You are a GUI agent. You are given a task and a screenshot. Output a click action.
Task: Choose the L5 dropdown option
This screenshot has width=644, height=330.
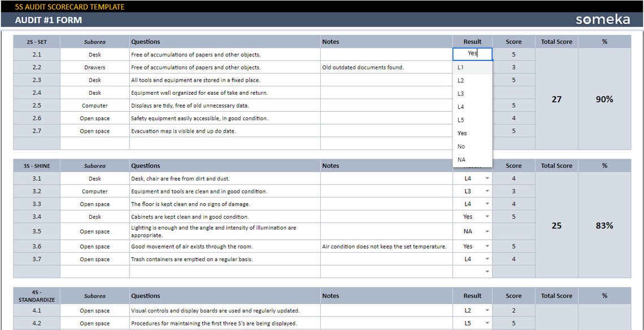pyautogui.click(x=472, y=120)
